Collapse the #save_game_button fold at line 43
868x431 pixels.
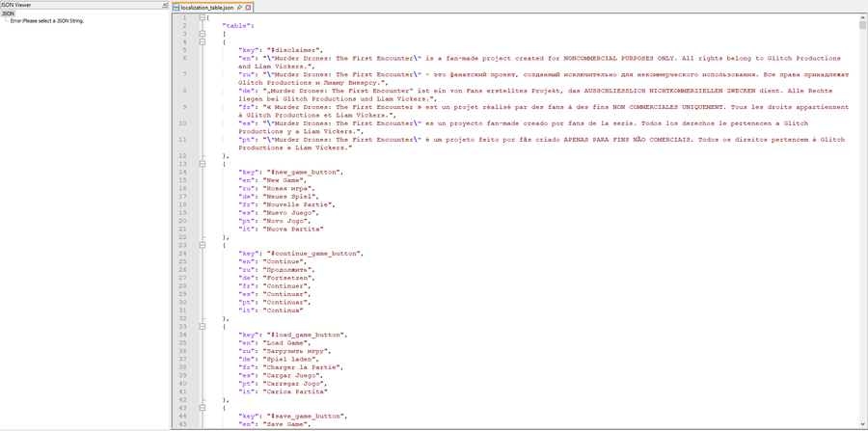click(x=203, y=408)
